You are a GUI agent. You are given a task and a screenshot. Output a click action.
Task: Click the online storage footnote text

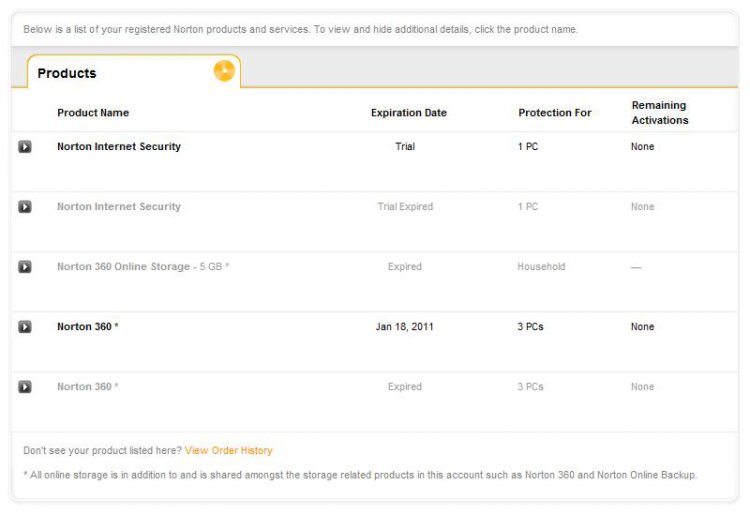click(x=360, y=475)
